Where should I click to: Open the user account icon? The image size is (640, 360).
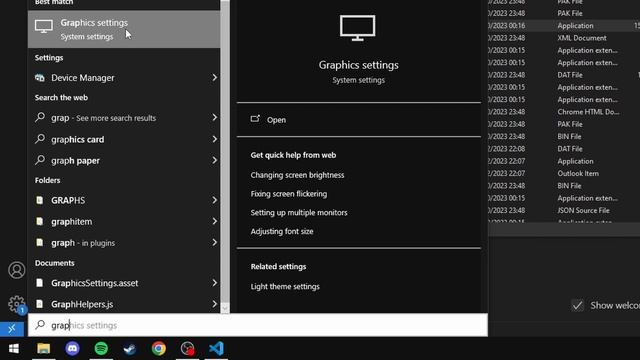pyautogui.click(x=16, y=270)
